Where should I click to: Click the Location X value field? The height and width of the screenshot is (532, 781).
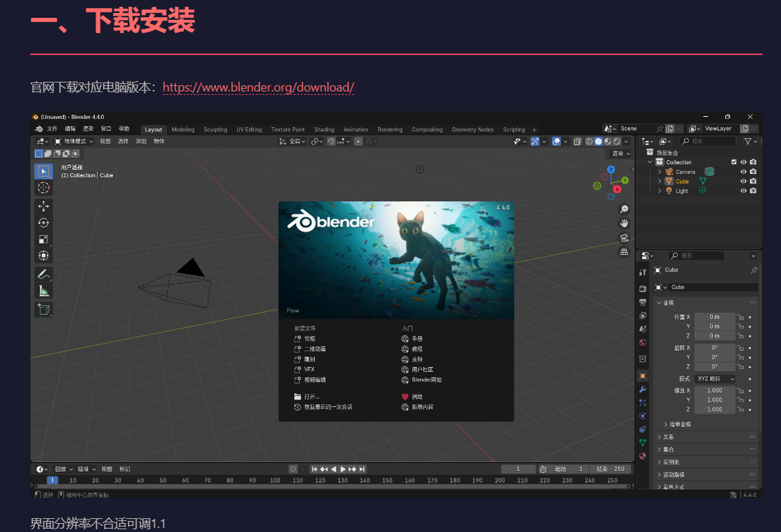pyautogui.click(x=715, y=318)
